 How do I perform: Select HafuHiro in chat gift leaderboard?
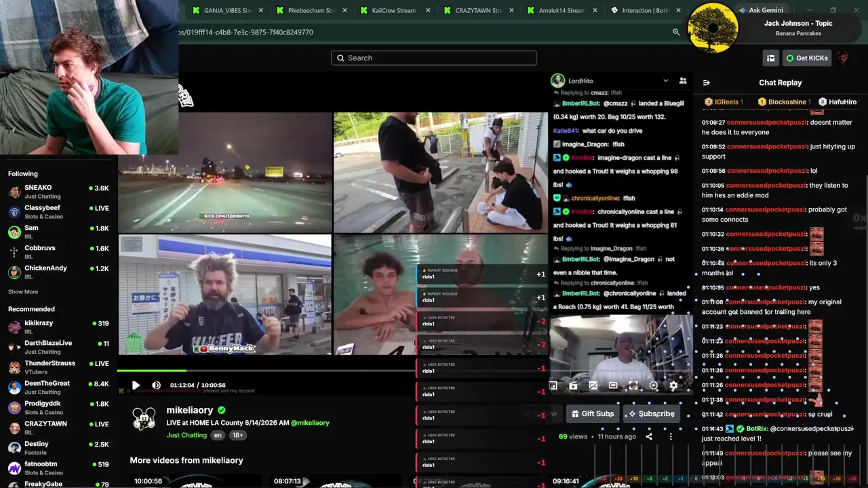click(x=837, y=102)
